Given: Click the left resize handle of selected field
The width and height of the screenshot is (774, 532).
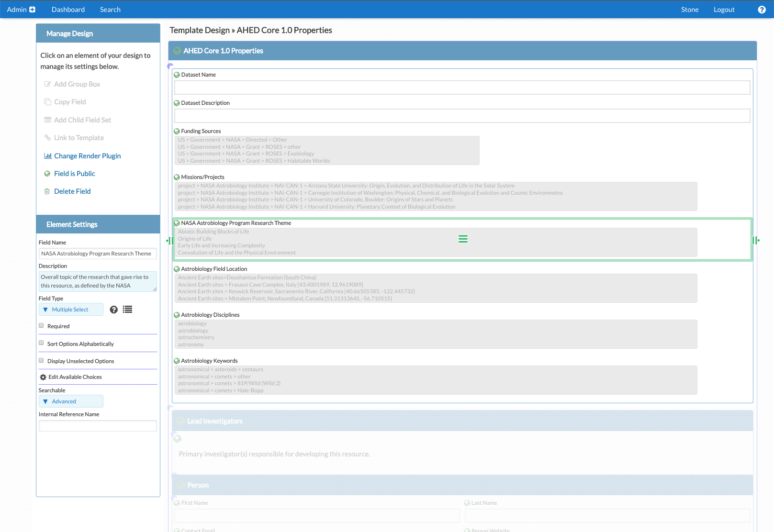Looking at the screenshot, I should 170,240.
